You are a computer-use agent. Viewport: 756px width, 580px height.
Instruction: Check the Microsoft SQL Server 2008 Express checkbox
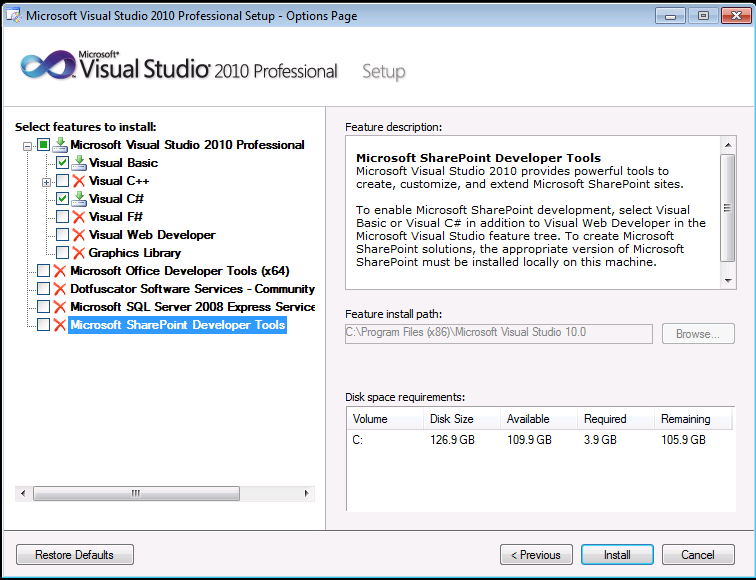coord(43,307)
